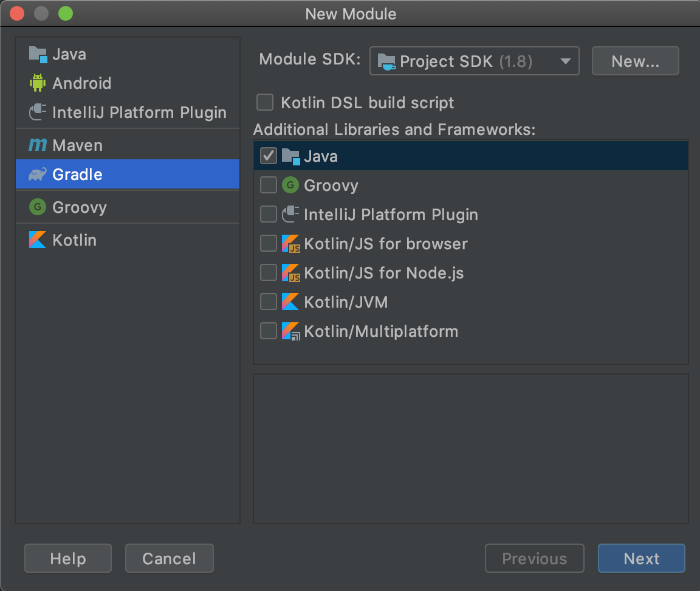Viewport: 700px width, 591px height.
Task: Click the 'Kotlin/JS for Node.js' text
Action: pos(384,273)
